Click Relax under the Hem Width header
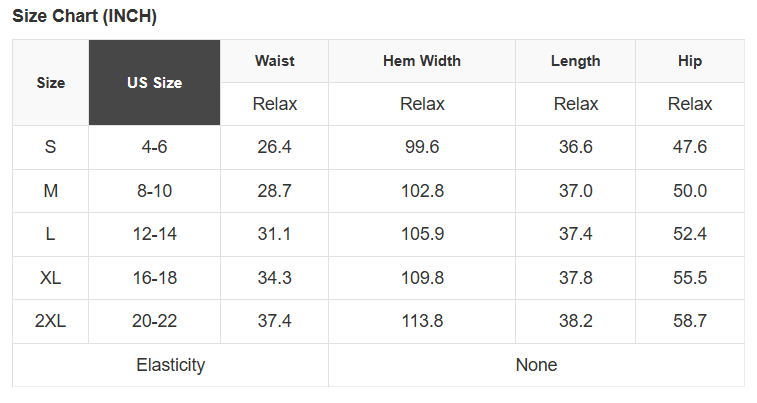 pyautogui.click(x=422, y=104)
